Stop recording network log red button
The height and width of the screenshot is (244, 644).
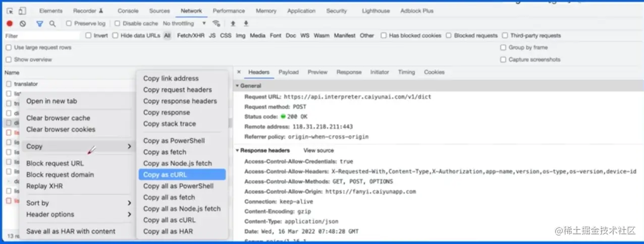click(x=10, y=23)
